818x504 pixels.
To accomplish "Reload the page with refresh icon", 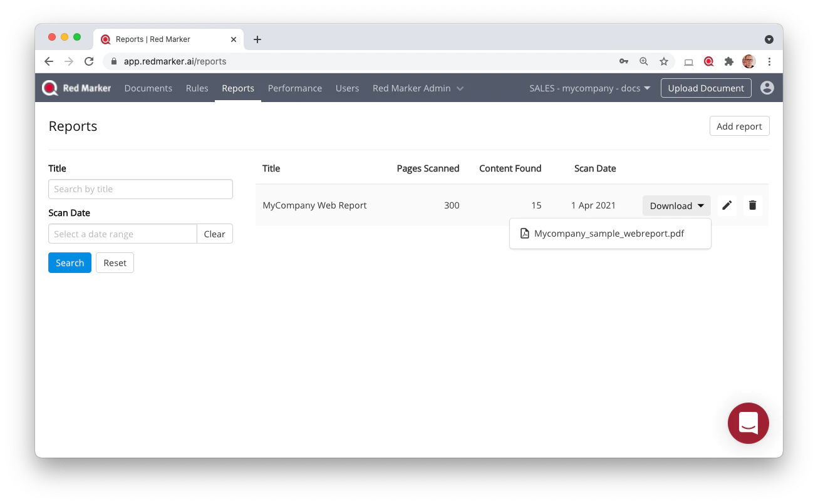I will [89, 61].
